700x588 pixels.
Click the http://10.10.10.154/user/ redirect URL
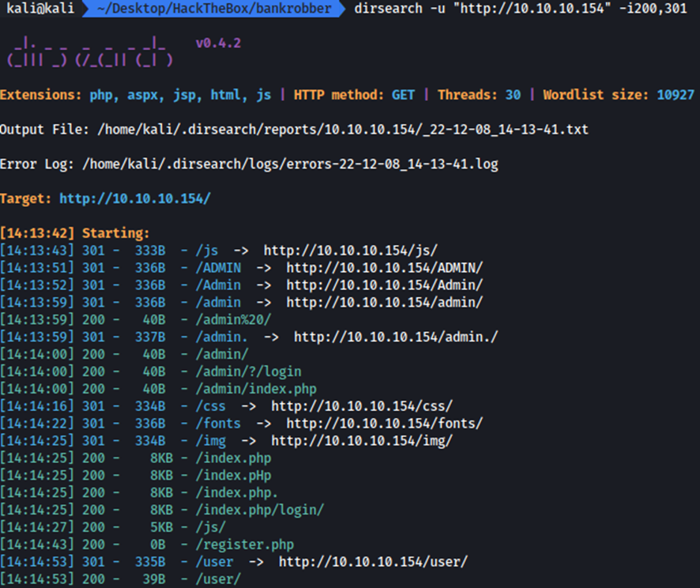pyautogui.click(x=373, y=562)
